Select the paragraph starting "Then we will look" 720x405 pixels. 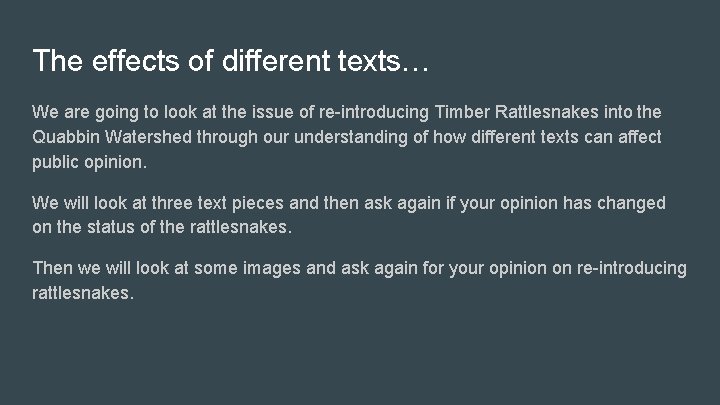[x=360, y=280]
